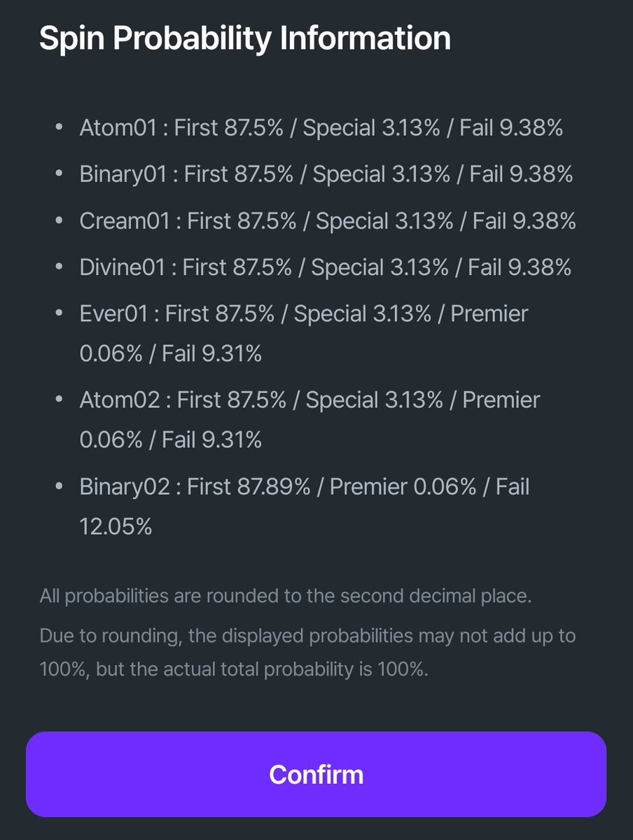This screenshot has width=633, height=840.
Task: Click the Fail 12.05% value text
Action: point(116,526)
